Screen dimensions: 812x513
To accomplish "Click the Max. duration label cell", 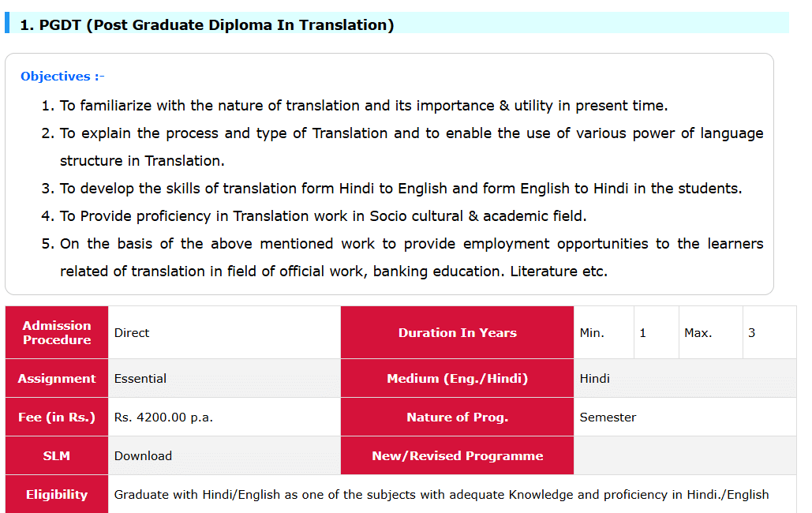I will [x=698, y=333].
